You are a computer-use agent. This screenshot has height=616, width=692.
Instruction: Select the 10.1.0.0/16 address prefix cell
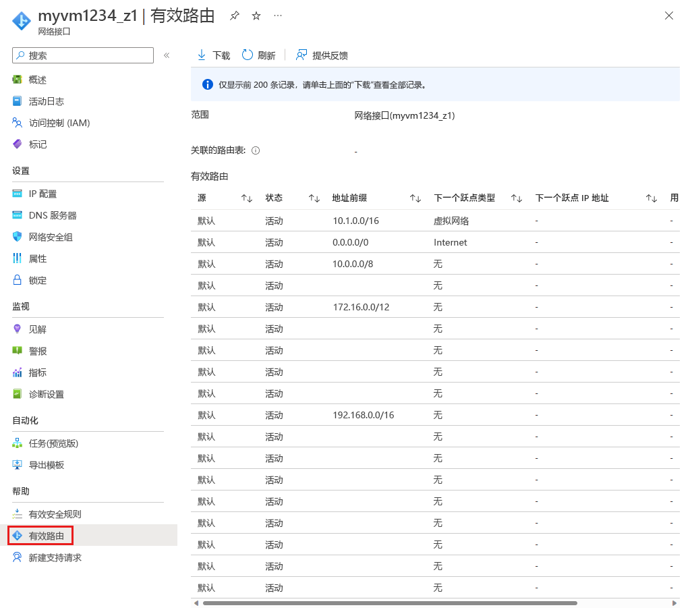pyautogui.click(x=355, y=221)
